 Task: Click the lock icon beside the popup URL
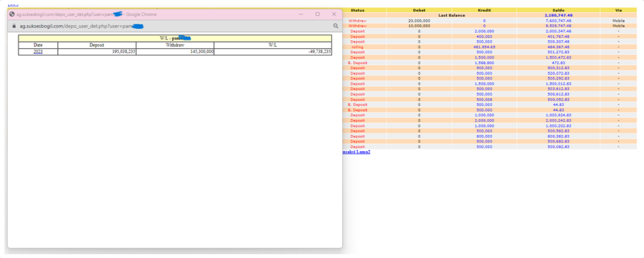(14, 26)
